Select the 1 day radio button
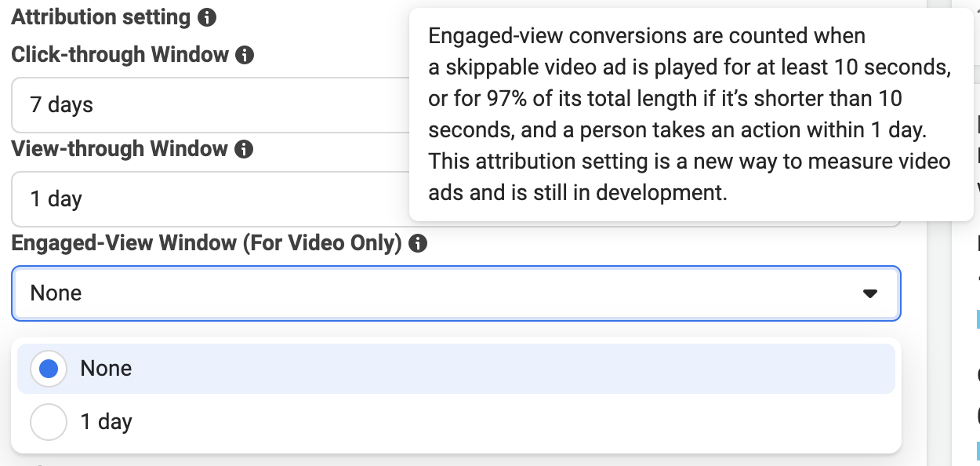 pyautogui.click(x=49, y=422)
